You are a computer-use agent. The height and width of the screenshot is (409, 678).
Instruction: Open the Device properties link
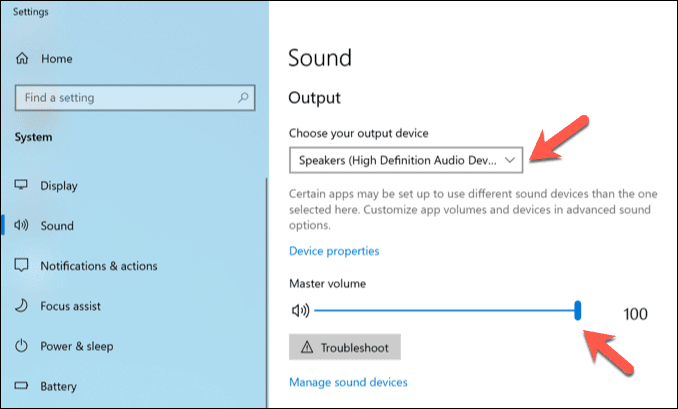point(334,251)
